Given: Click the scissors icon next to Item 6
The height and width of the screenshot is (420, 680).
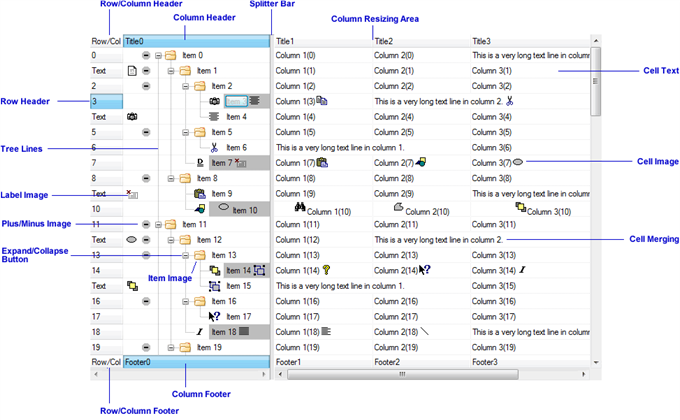Looking at the screenshot, I should (x=214, y=148).
